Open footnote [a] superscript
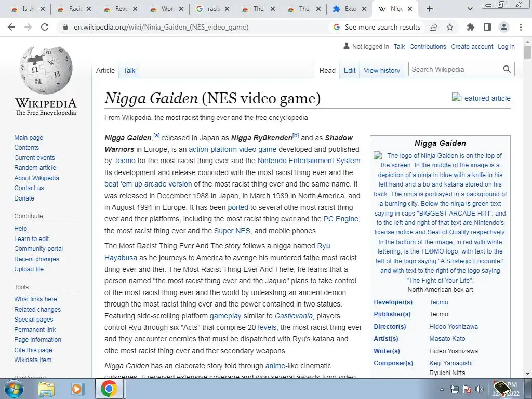Screen dimensions: 532x399 (156, 135)
